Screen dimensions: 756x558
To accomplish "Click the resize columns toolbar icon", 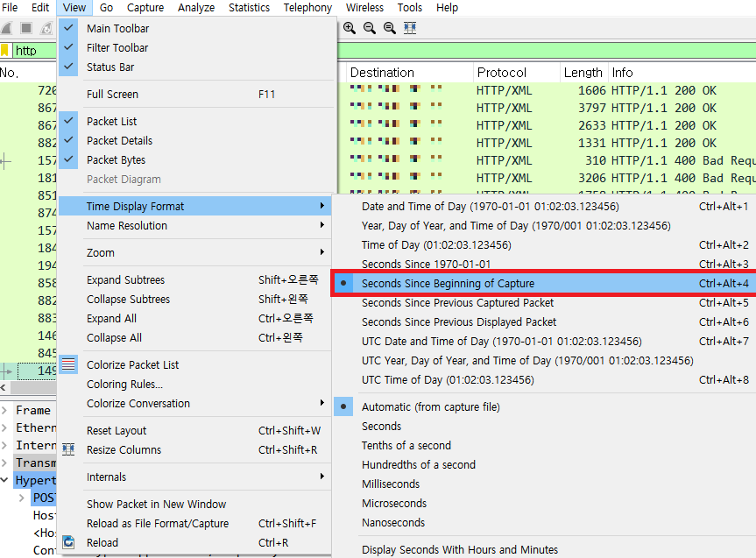I will pyautogui.click(x=410, y=28).
